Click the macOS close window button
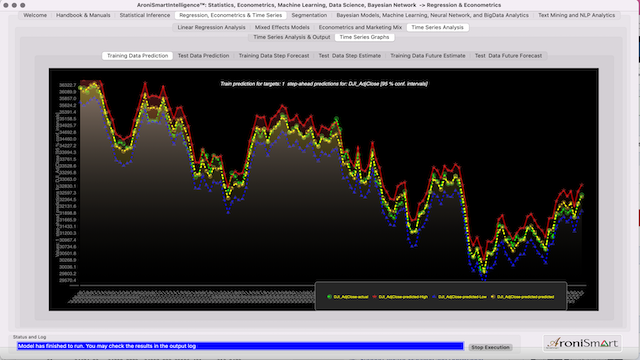The width and height of the screenshot is (640, 360). [6, 5]
